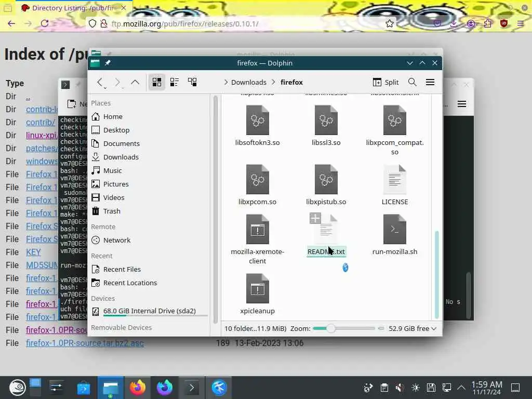Open the contrib/ directory link
The image size is (532, 399).
pyautogui.click(x=41, y=122)
